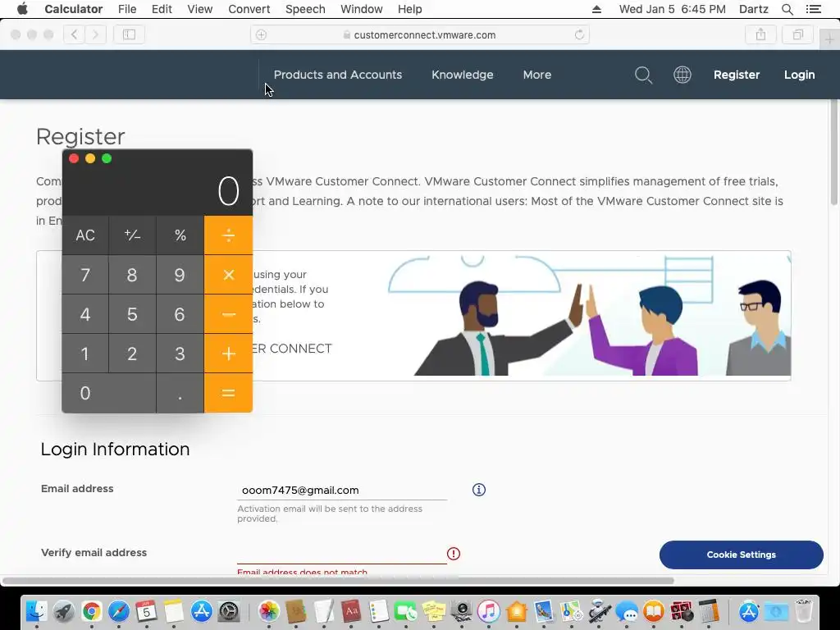Screen dimensions: 840x630
Task: Click the Login link in the header
Action: [799, 75]
